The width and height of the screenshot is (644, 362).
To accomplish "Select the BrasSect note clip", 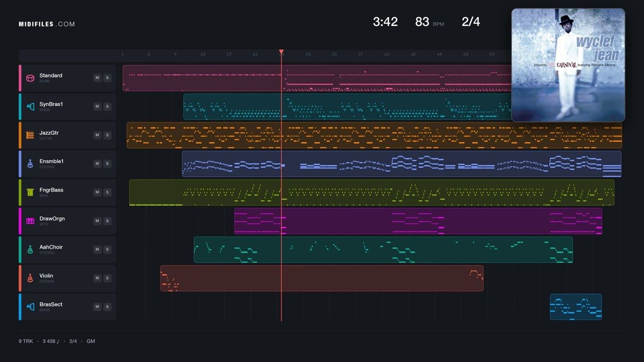I will 576,307.
